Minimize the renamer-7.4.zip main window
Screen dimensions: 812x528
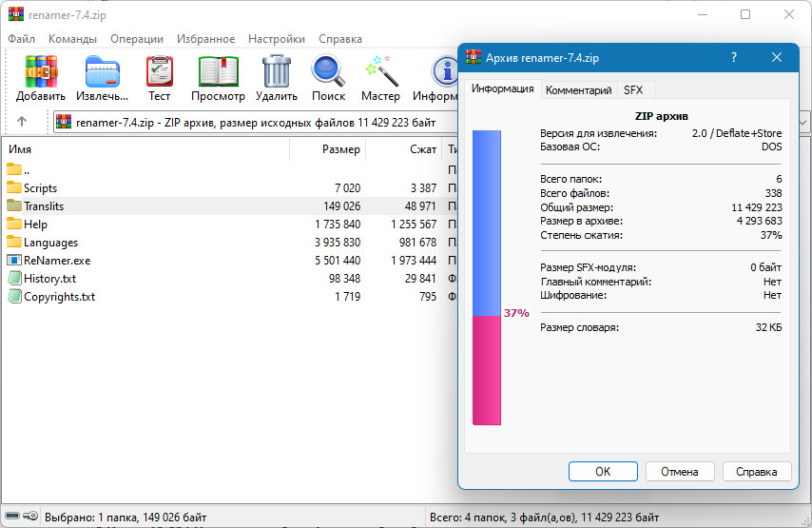(703, 14)
